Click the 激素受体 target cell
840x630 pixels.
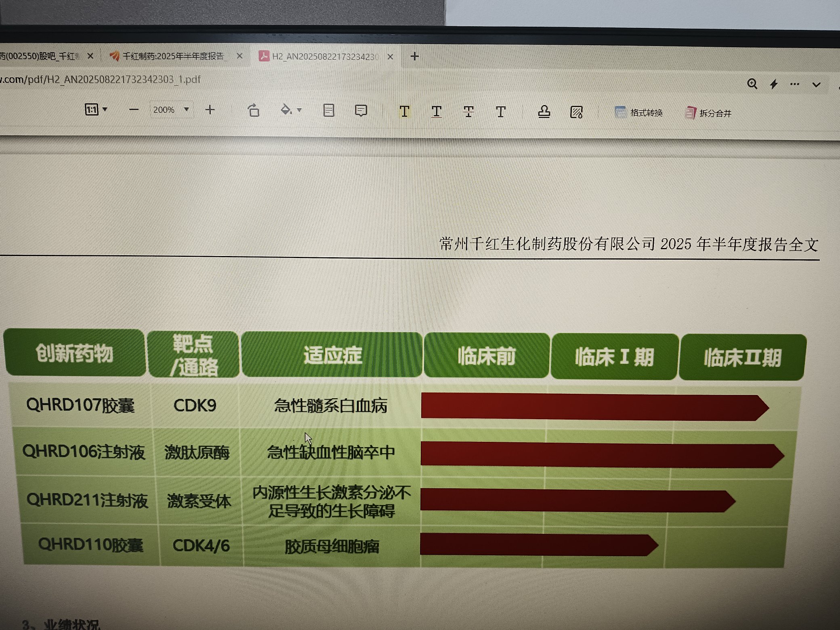[199, 501]
